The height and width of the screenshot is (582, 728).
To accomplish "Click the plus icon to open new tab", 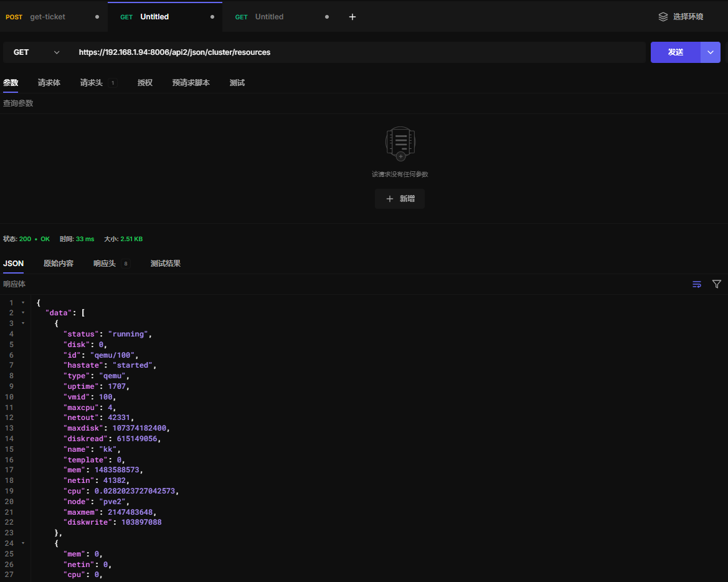I will point(352,17).
